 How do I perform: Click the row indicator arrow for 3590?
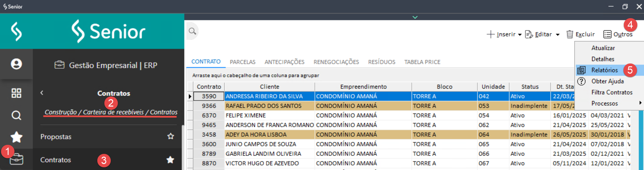(190, 96)
